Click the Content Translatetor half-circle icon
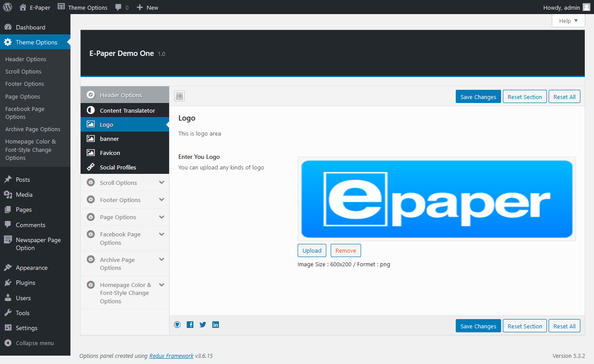Image resolution: width=594 pixels, height=364 pixels. coord(91,110)
